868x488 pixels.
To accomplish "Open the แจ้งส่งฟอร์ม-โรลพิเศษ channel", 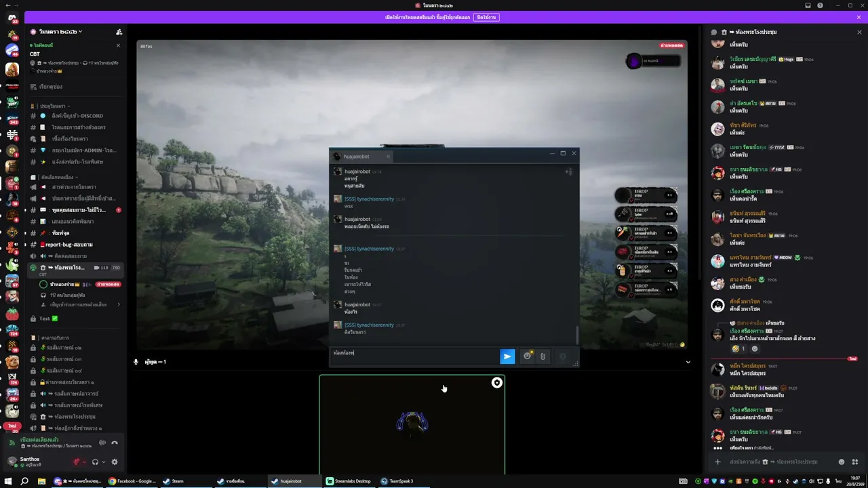I will [76, 162].
